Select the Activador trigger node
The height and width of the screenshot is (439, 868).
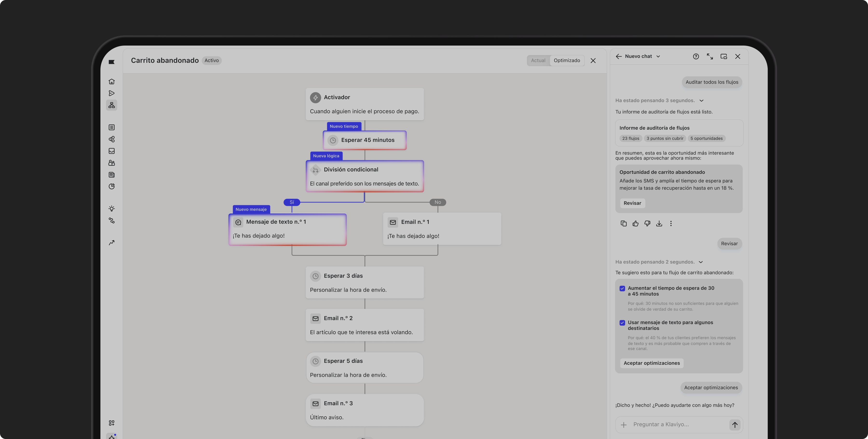point(365,104)
